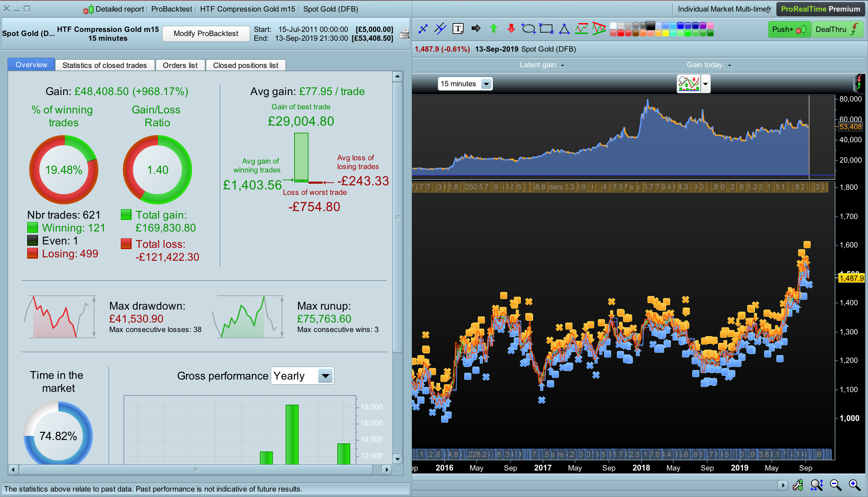Select the ellipse drawing tool
Screen dimensions: 868x497
coord(529,29)
